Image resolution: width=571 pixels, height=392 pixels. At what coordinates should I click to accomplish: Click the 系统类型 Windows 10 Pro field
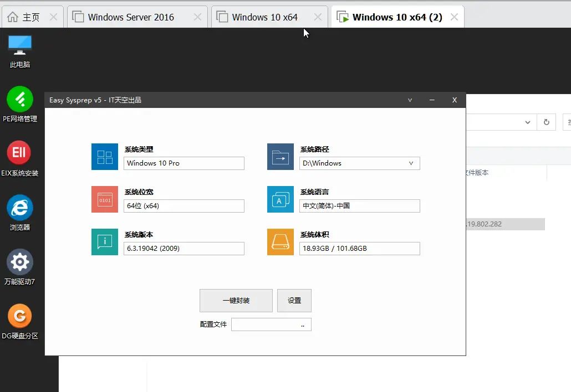tap(184, 163)
